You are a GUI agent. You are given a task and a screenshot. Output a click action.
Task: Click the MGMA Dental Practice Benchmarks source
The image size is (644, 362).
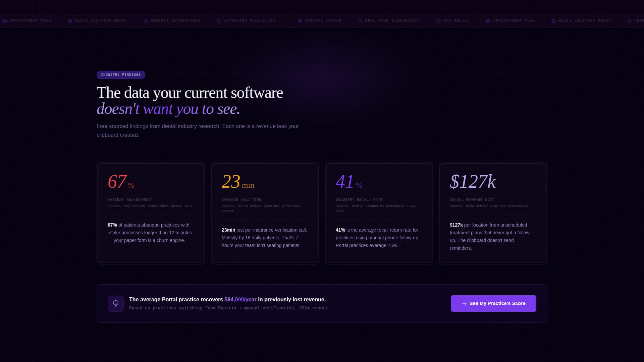tap(489, 206)
